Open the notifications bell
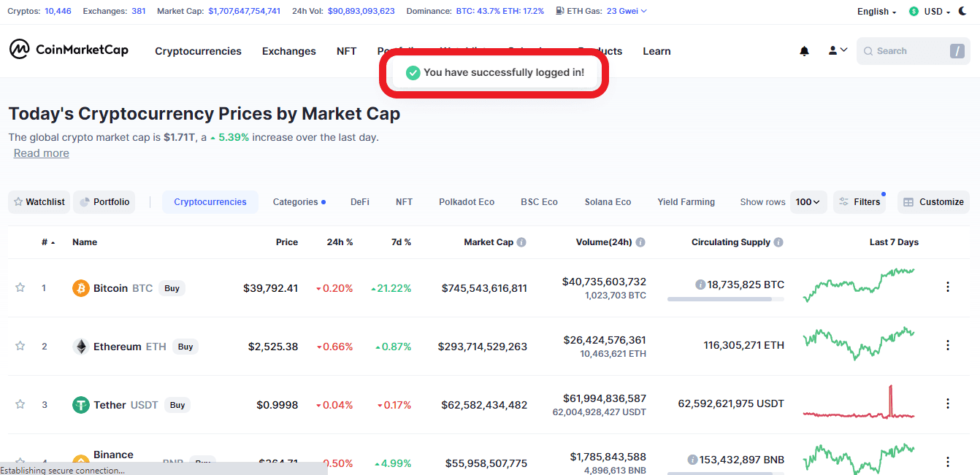 (804, 51)
